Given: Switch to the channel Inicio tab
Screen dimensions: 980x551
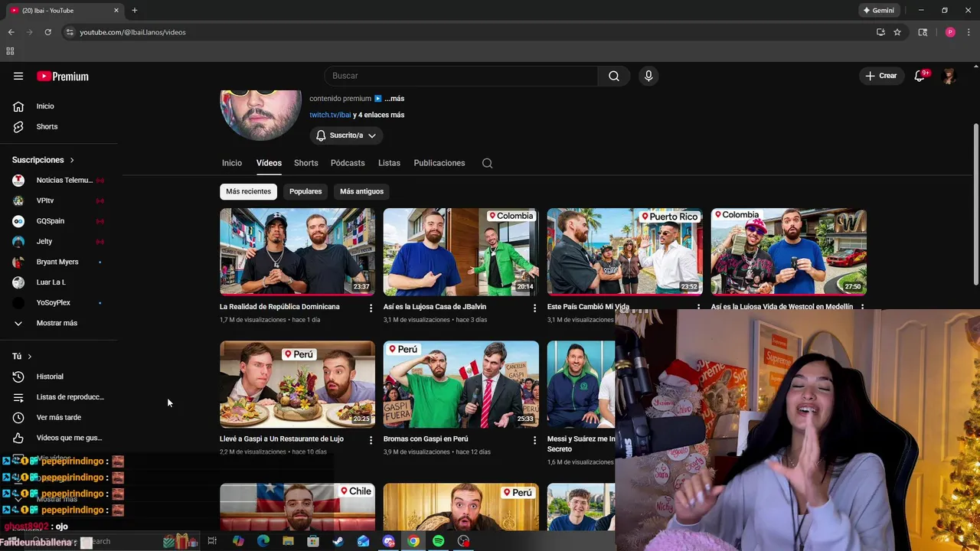Looking at the screenshot, I should [x=232, y=163].
